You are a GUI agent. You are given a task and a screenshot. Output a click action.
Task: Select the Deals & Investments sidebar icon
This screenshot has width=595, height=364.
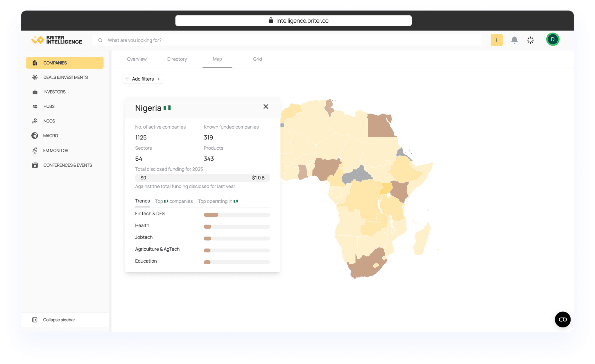(x=35, y=77)
